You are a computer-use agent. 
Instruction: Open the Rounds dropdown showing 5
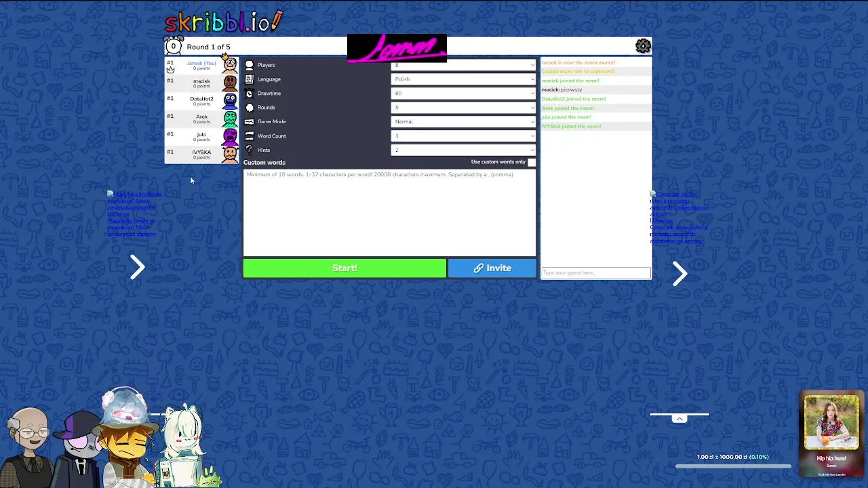[x=463, y=108]
